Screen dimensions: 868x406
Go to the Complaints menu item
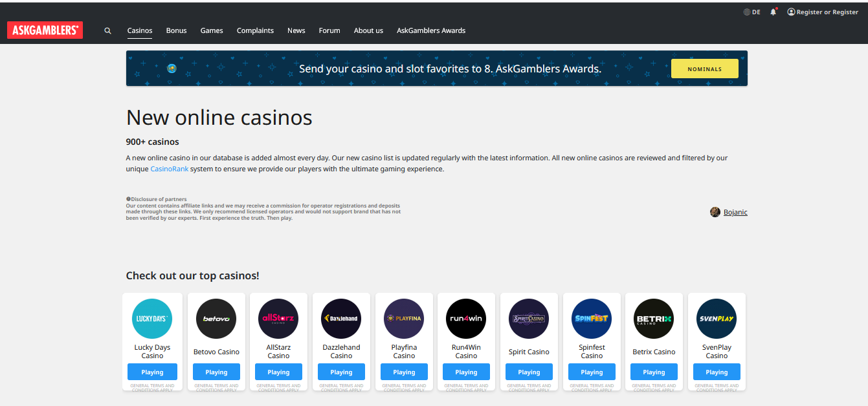[x=255, y=30]
